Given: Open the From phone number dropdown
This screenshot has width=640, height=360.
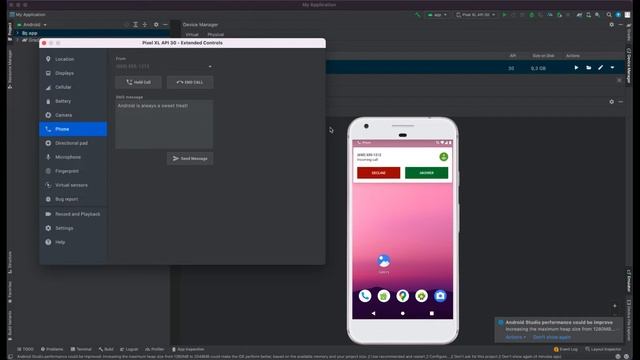Looking at the screenshot, I should pos(164,66).
